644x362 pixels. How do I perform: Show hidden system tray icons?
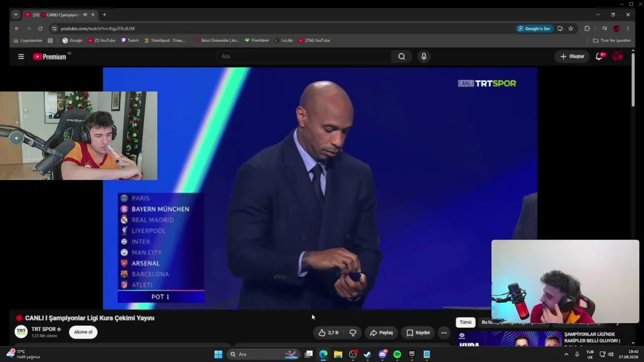pos(567,354)
